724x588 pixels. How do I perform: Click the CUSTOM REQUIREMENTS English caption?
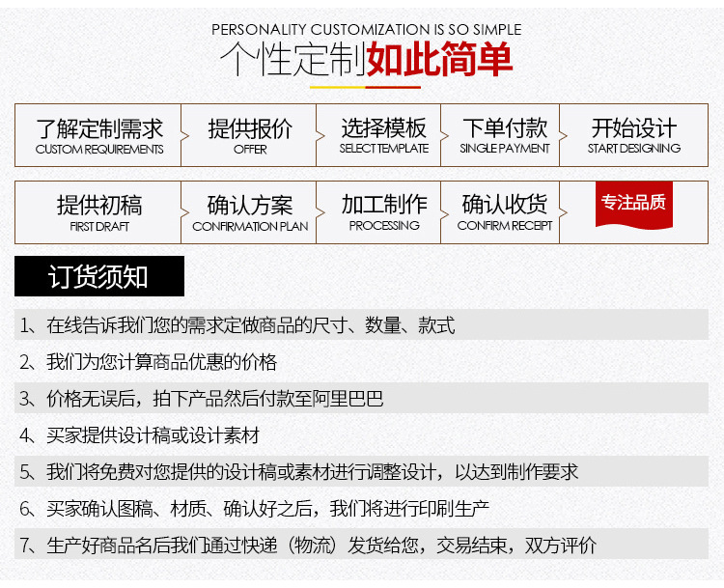pyautogui.click(x=99, y=150)
